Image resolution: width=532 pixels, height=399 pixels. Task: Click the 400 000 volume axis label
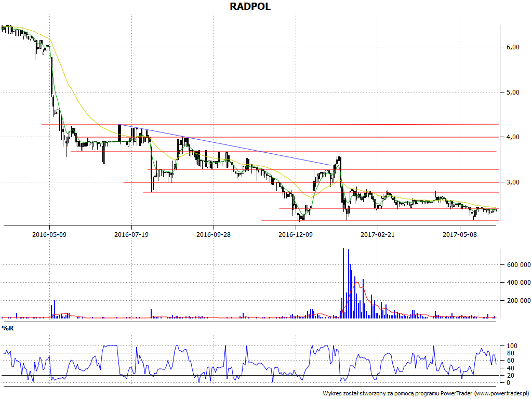click(x=519, y=283)
